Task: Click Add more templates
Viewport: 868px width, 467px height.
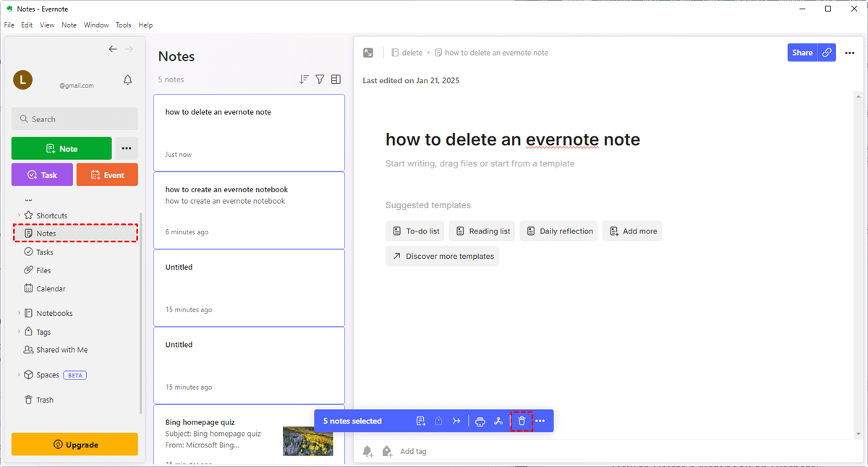Action: [x=632, y=231]
